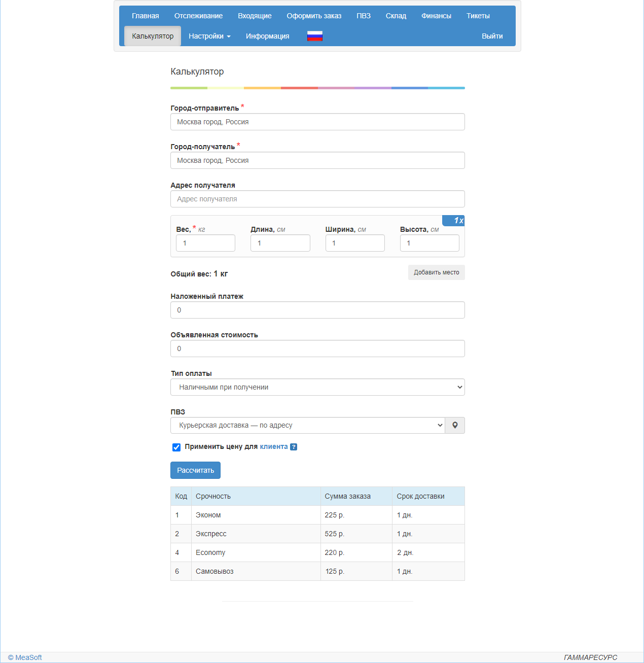Follow the клиента link
This screenshot has width=644, height=663.
[x=274, y=447]
